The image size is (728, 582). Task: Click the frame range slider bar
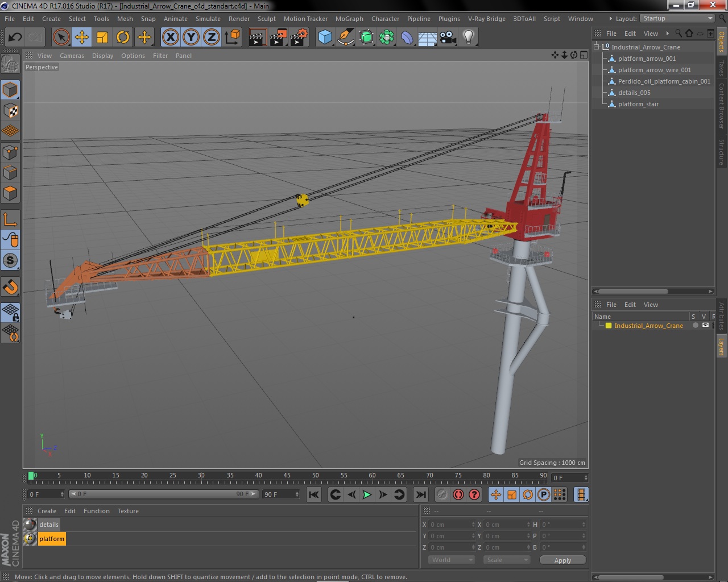coord(164,494)
